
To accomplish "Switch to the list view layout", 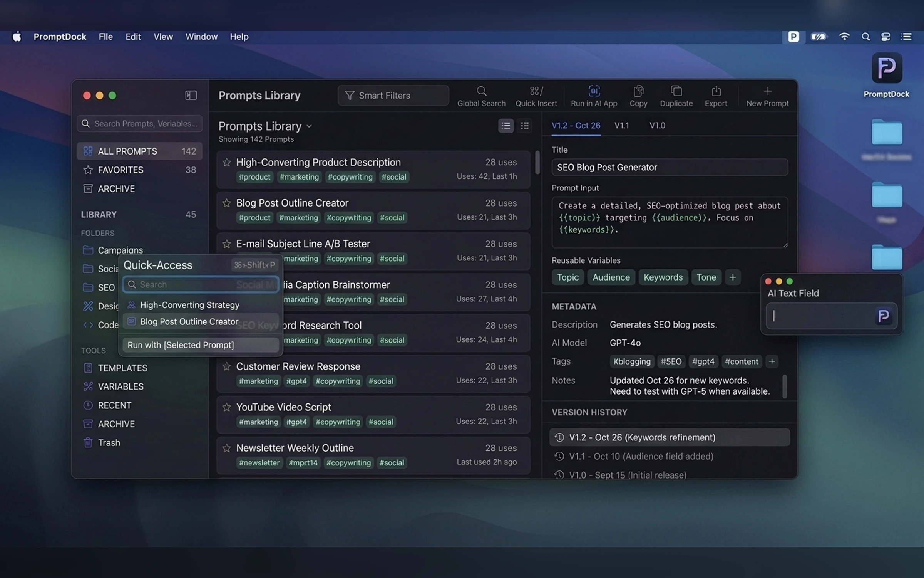I will tap(506, 126).
